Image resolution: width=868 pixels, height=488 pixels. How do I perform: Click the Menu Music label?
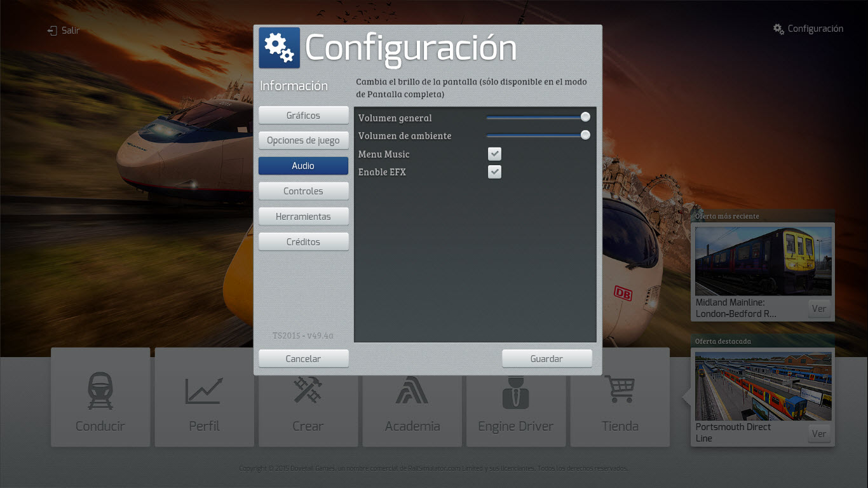(x=384, y=154)
